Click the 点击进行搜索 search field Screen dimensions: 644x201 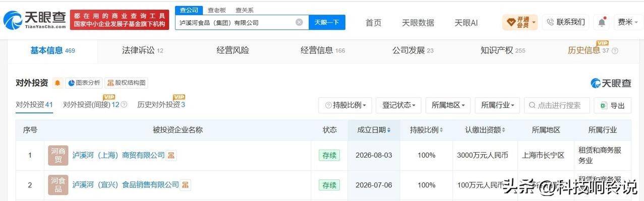tap(557, 105)
